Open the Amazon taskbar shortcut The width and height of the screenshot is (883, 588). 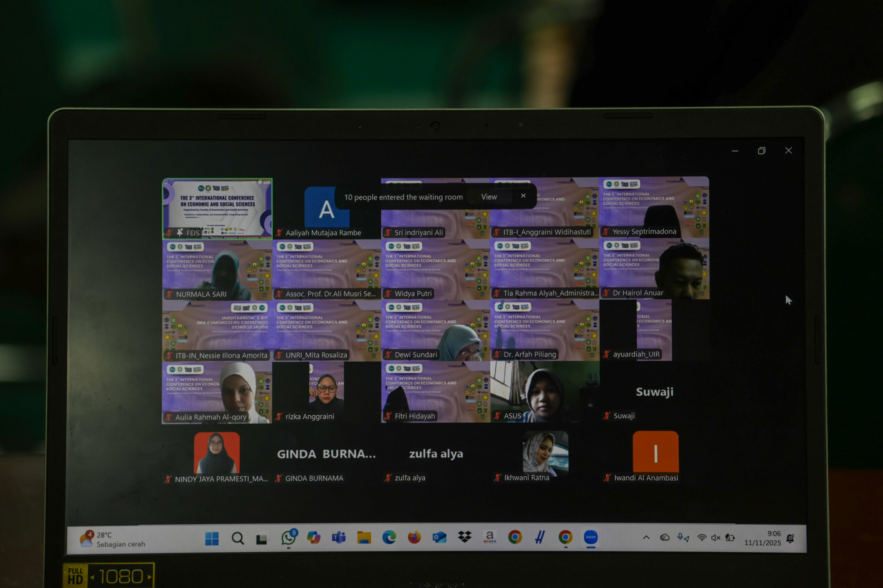tap(489, 537)
